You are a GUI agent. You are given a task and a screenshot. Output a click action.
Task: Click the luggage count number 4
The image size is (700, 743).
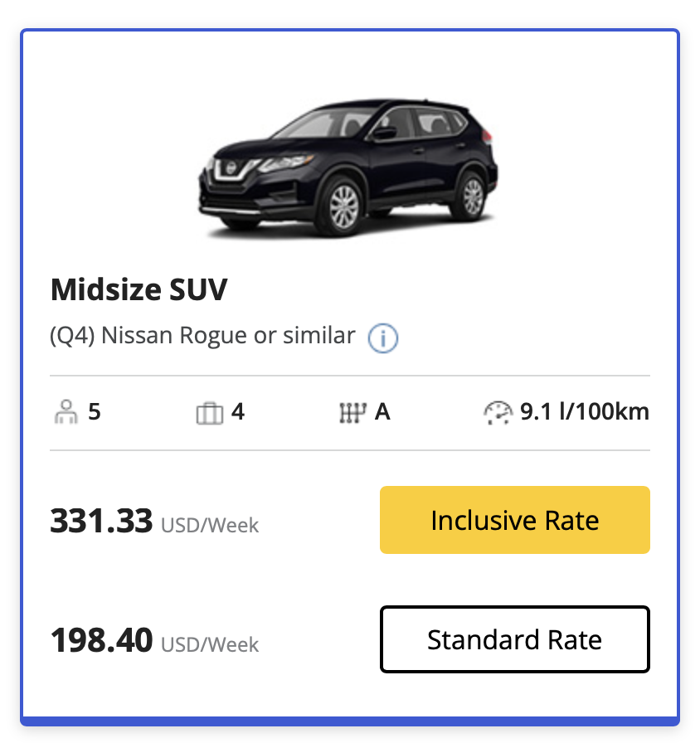pos(238,411)
